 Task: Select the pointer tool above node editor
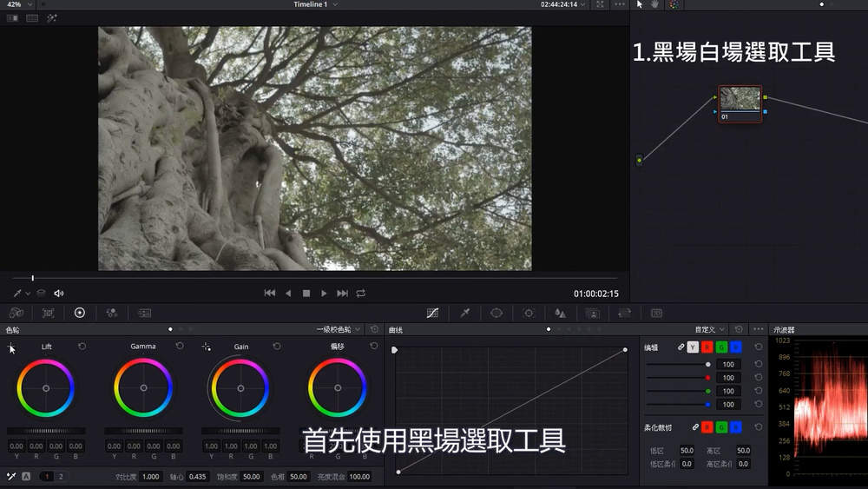tap(640, 4)
